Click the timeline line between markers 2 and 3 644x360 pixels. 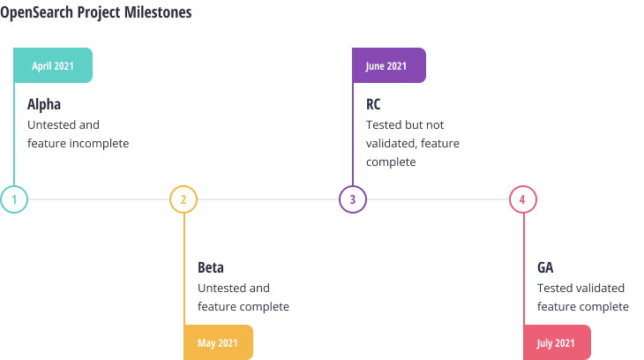(x=268, y=199)
